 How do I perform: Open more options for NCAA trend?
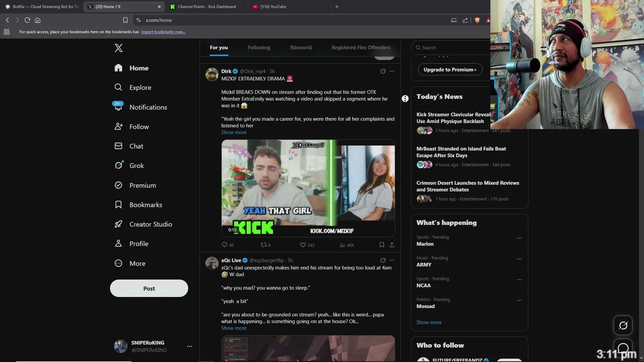point(519,280)
